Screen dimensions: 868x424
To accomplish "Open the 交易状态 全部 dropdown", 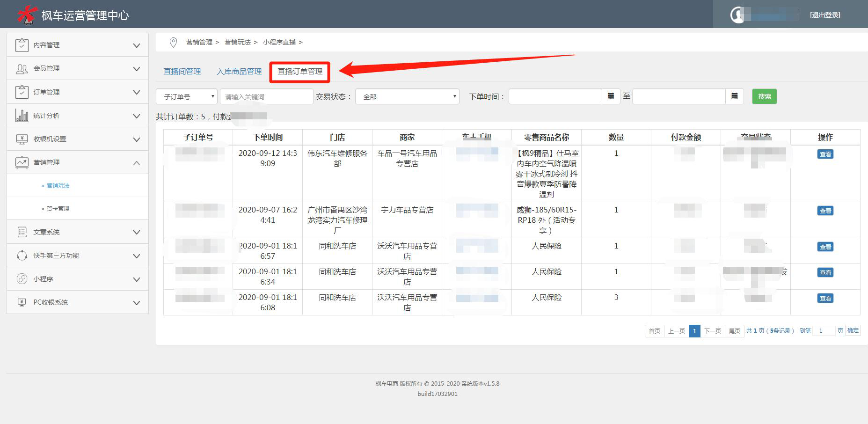I will pyautogui.click(x=407, y=96).
